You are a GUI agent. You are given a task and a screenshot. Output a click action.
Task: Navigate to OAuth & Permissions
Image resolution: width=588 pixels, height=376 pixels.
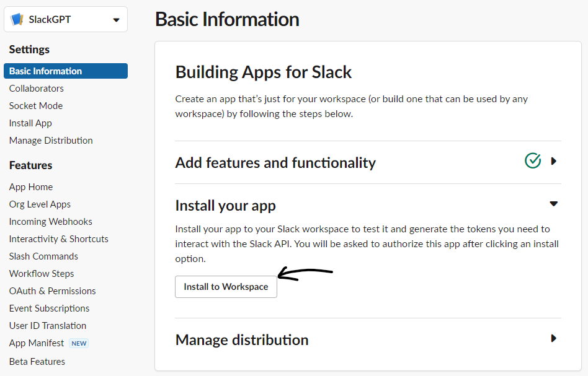point(53,291)
